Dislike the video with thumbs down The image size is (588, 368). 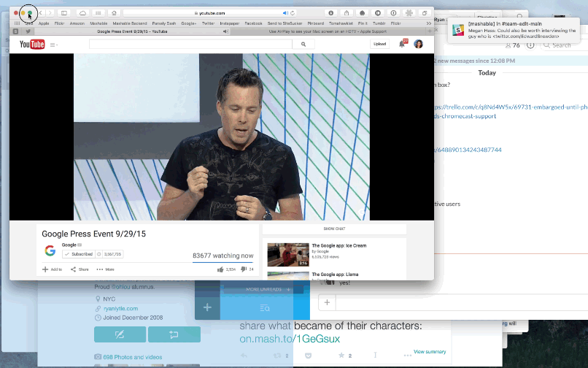pos(244,269)
